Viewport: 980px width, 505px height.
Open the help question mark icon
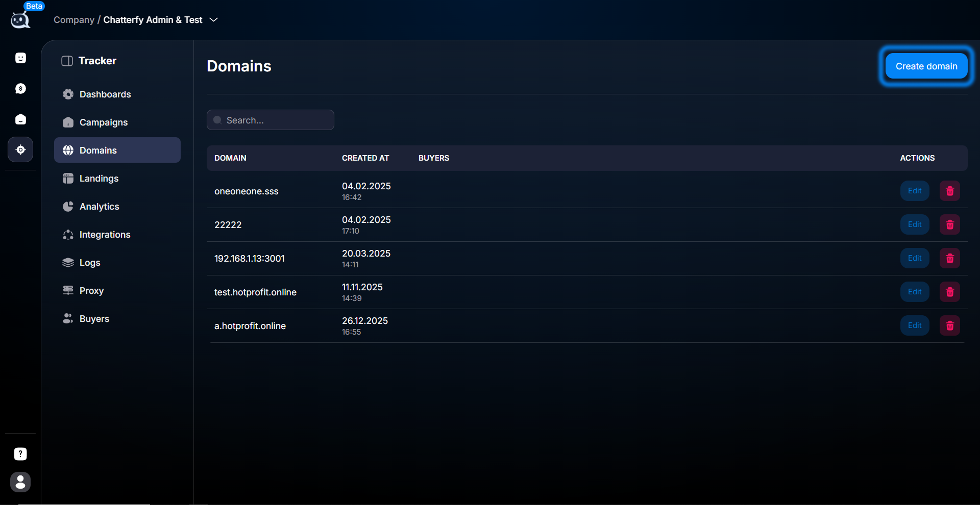click(x=20, y=454)
